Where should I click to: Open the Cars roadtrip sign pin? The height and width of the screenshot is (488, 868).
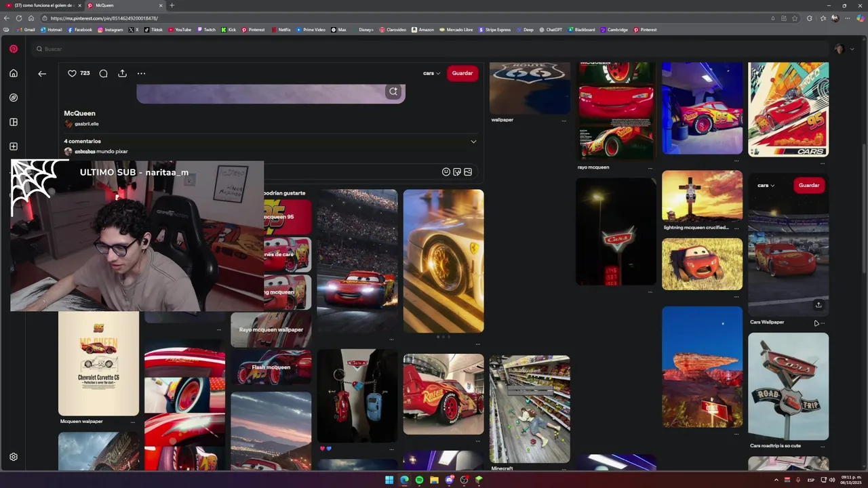[x=788, y=386]
